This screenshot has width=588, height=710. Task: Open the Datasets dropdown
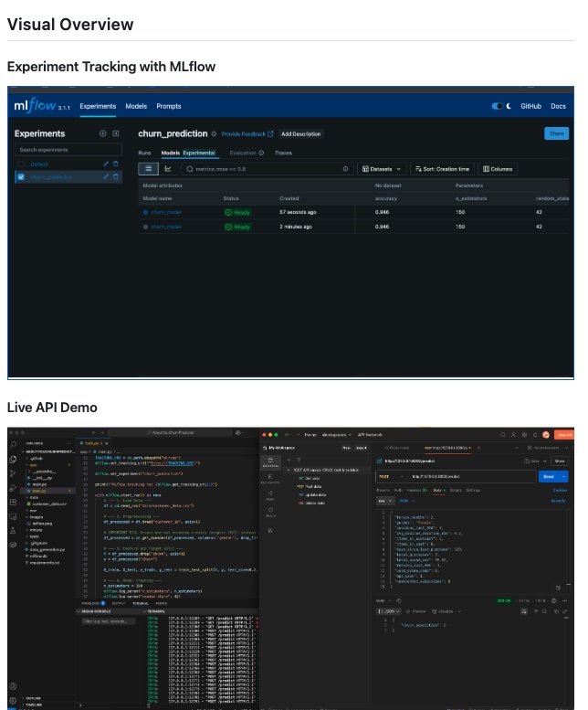coord(382,169)
